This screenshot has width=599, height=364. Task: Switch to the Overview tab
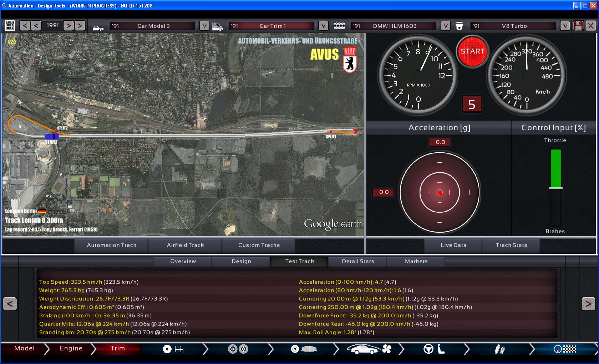(x=183, y=261)
